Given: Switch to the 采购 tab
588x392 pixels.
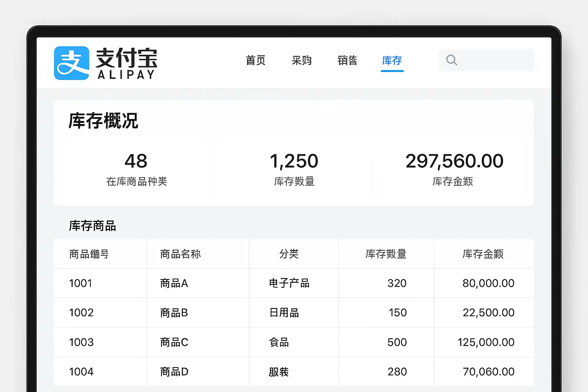Looking at the screenshot, I should pos(301,60).
